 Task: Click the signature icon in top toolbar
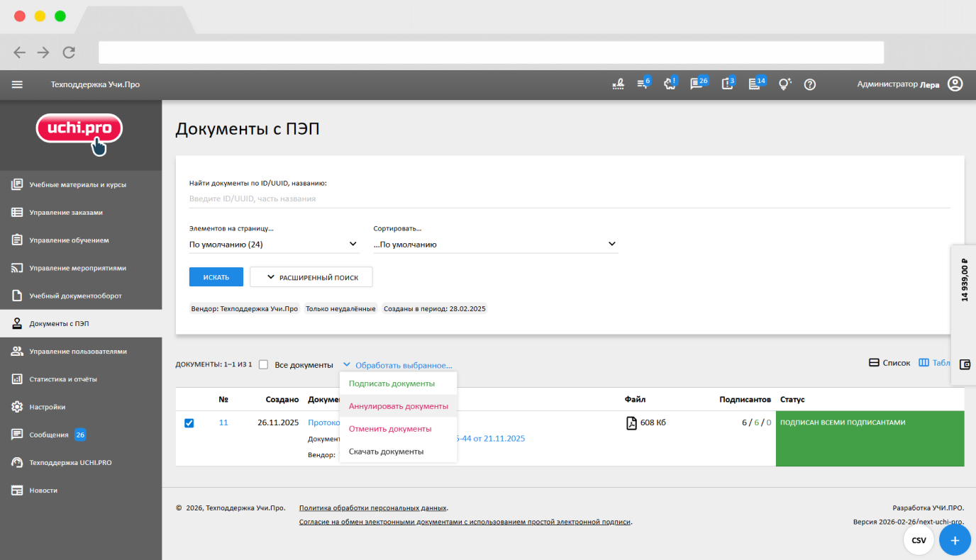[x=618, y=84]
